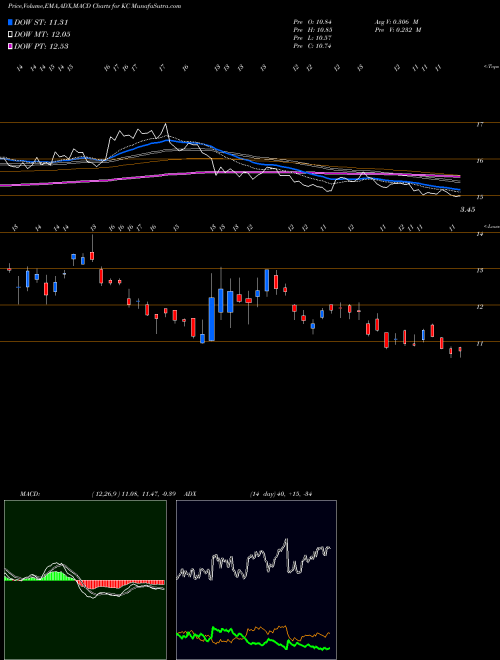Click the magenta DOW PT legend swatch
The image size is (500, 660).
pos(10,46)
